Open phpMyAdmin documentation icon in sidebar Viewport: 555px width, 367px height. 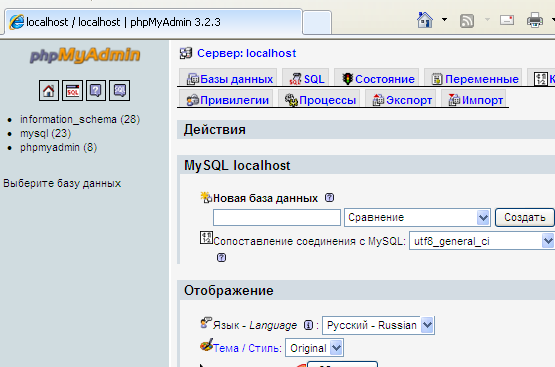tap(96, 91)
